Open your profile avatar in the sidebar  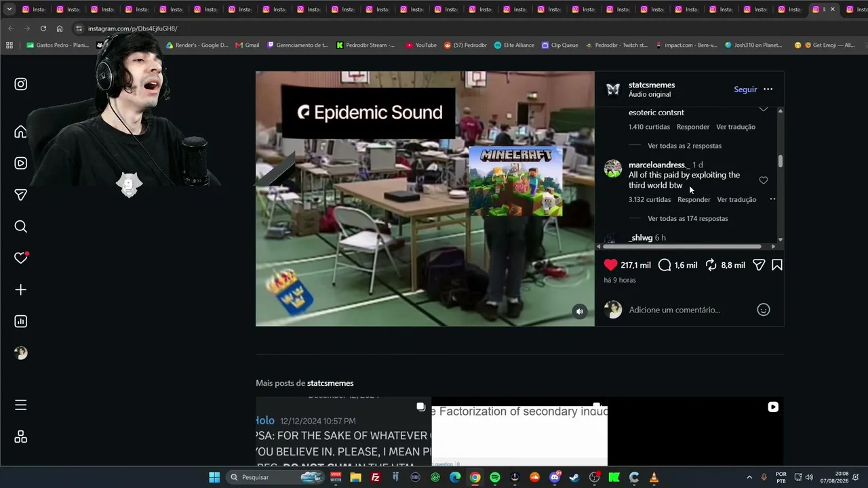[21, 353]
